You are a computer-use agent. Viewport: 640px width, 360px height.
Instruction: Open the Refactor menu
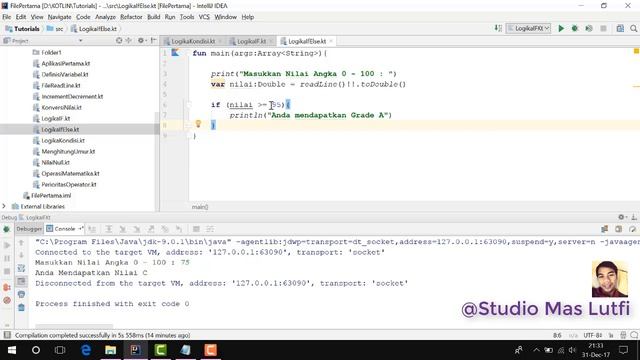tap(131, 17)
